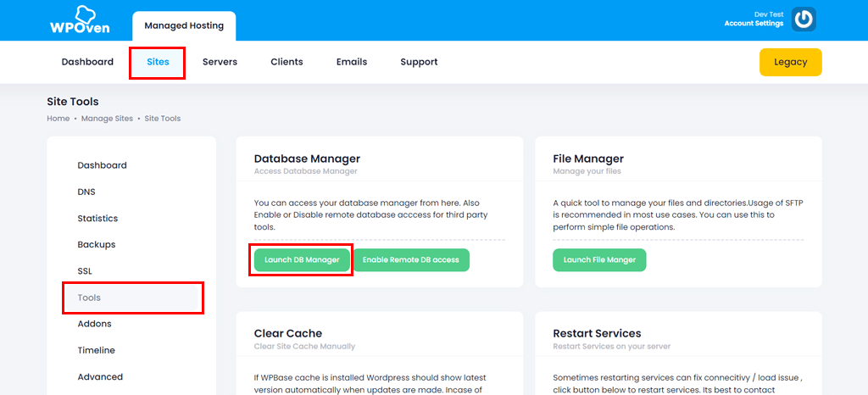This screenshot has height=395, width=868.
Task: Open Account Settings
Action: pyautogui.click(x=753, y=24)
